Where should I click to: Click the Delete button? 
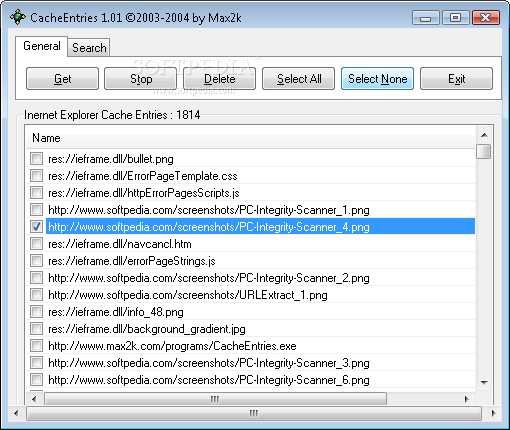click(219, 79)
